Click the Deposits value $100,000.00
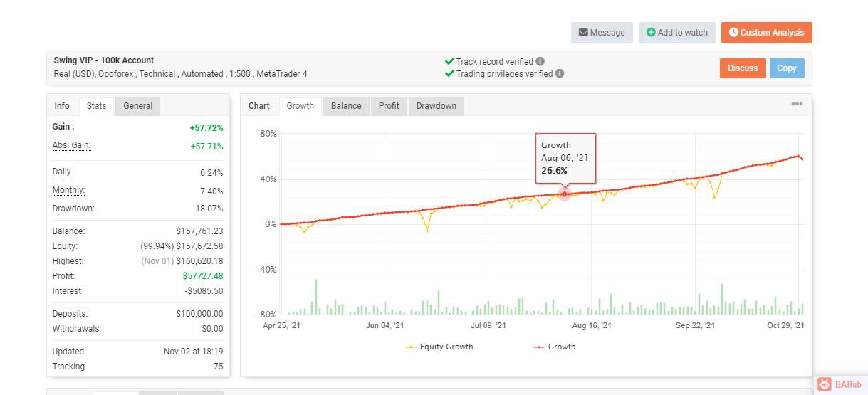Screen dimensions: 868x395 (199, 314)
